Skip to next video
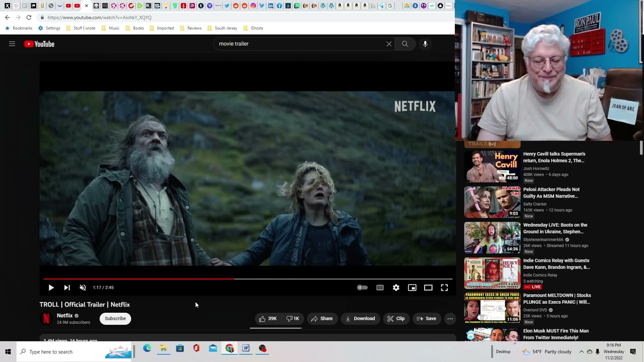 coord(67,288)
